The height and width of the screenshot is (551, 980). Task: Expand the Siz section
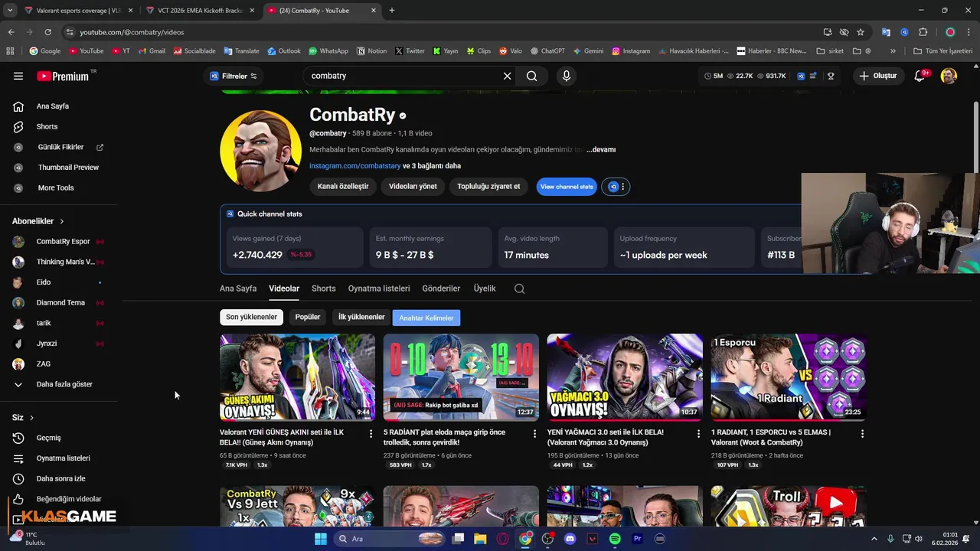[x=23, y=418]
